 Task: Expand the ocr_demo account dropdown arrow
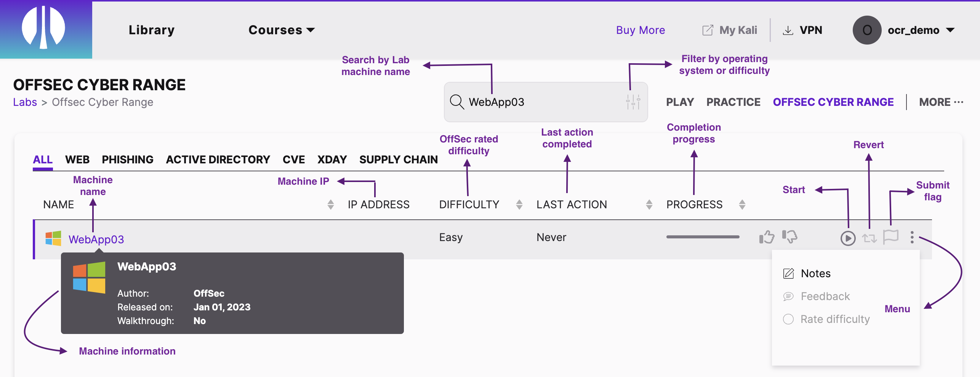(950, 30)
